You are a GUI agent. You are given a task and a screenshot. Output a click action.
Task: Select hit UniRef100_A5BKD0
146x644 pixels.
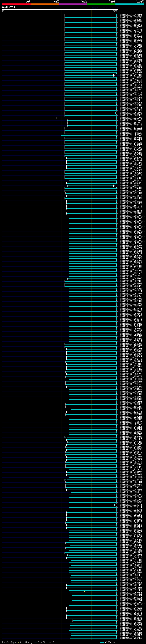coord(131,543)
